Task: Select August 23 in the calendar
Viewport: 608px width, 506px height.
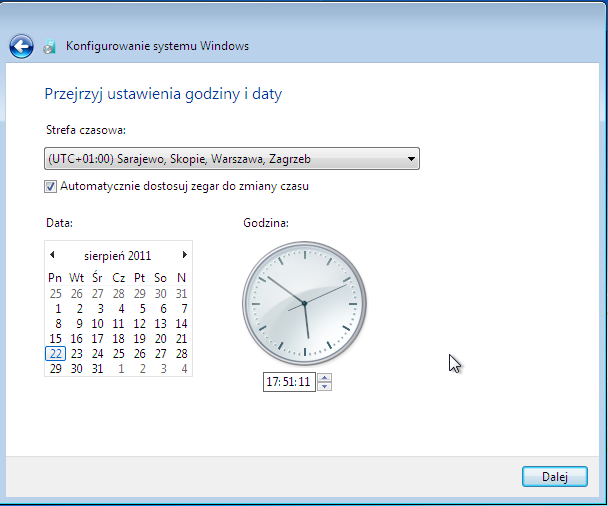Action: [76, 354]
